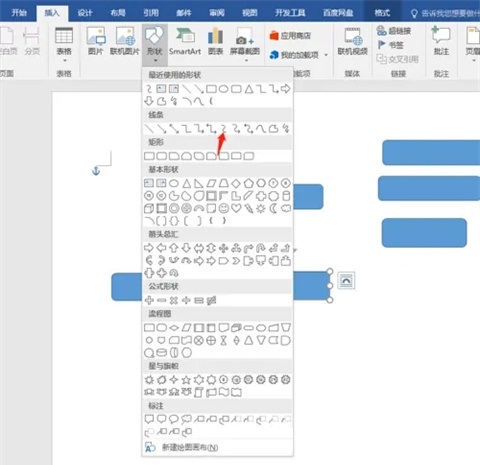Insert the cloud callout in 标注
This screenshot has width=480, height=465.
pos(187,419)
